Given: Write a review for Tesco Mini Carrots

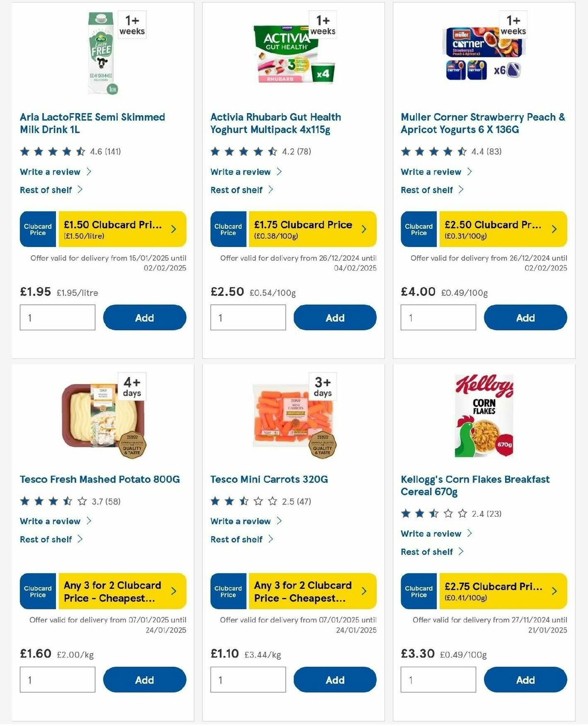Looking at the screenshot, I should click(240, 521).
